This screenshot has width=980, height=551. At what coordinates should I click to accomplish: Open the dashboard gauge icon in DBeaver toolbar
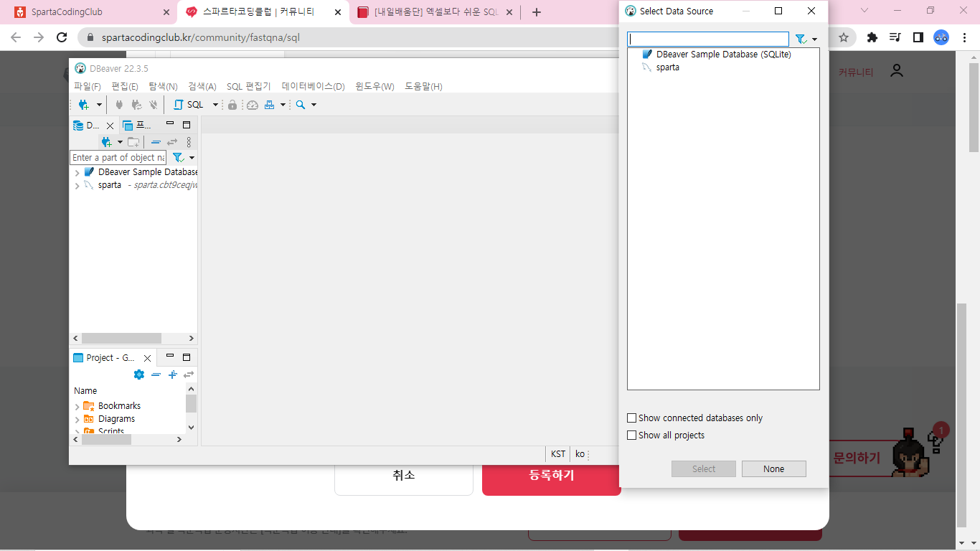point(253,105)
